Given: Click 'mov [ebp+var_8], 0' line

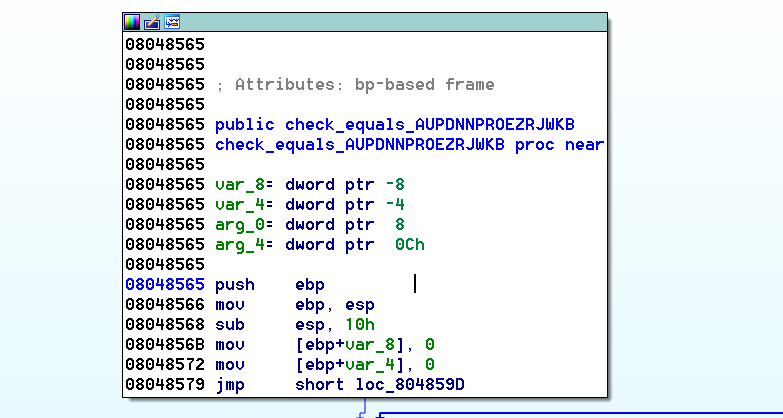Looking at the screenshot, I should click(325, 345).
